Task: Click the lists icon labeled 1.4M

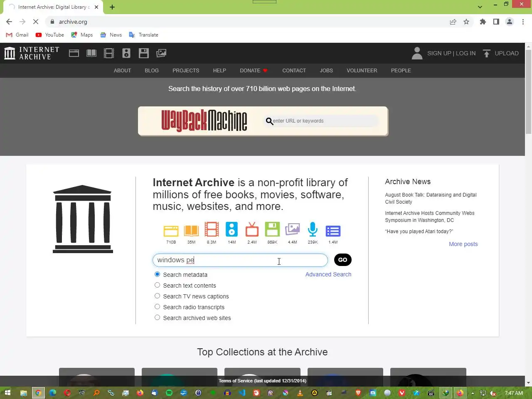Action: coord(333,231)
